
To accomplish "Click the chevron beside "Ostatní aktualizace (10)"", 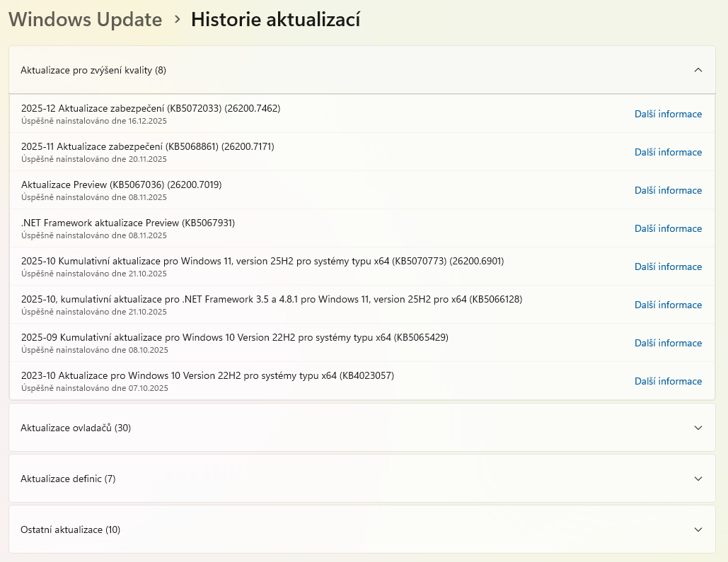I will click(x=698, y=529).
